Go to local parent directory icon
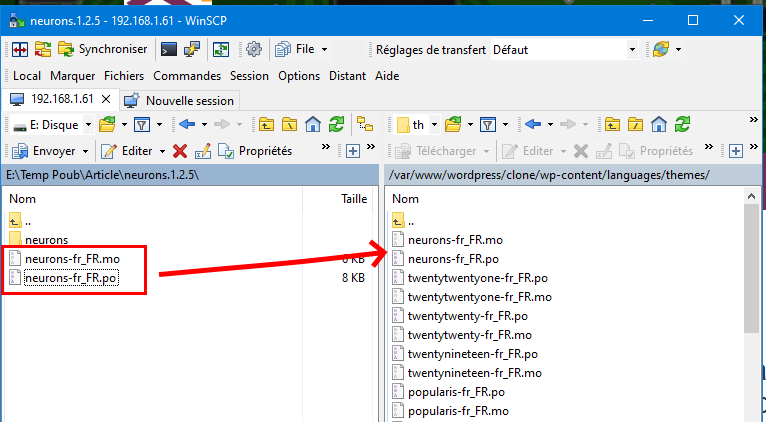This screenshot has width=766, height=422. (x=266, y=125)
